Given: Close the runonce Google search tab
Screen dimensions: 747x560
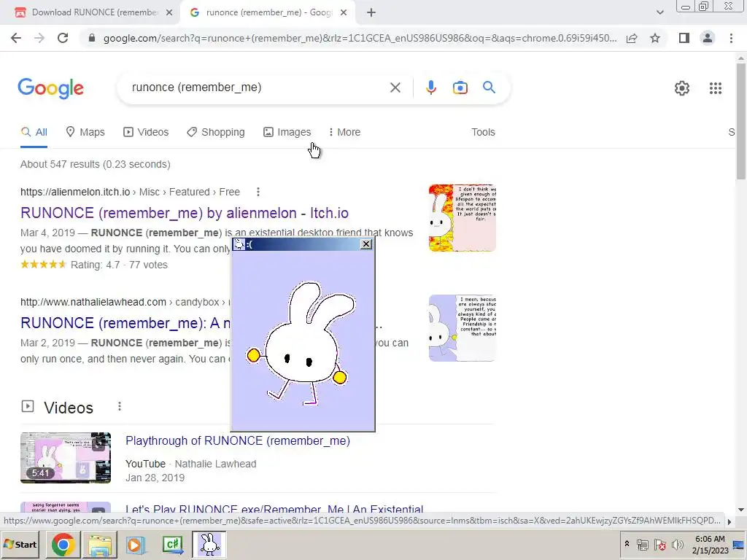Looking at the screenshot, I should pos(344,12).
